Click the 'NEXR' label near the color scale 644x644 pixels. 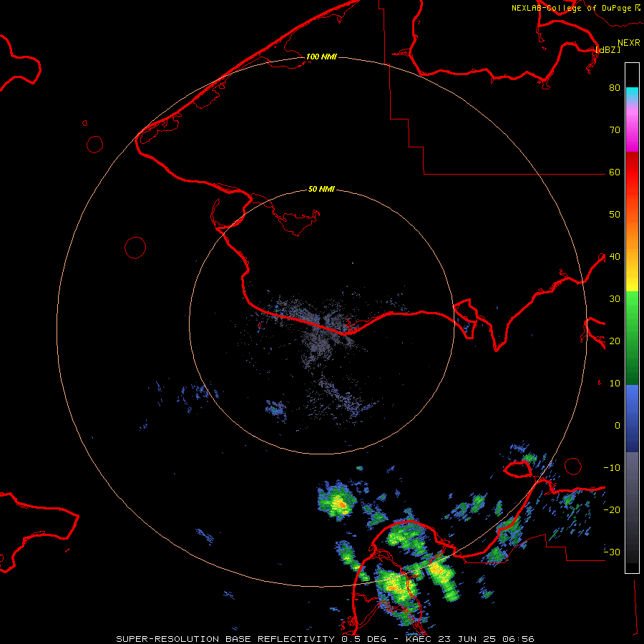point(629,43)
